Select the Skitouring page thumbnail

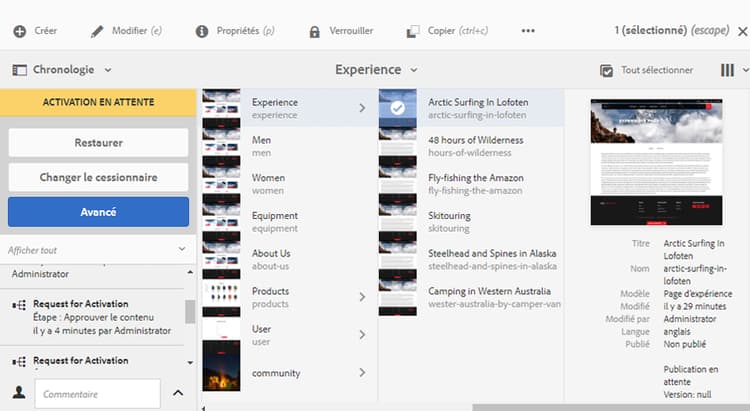[x=397, y=222]
